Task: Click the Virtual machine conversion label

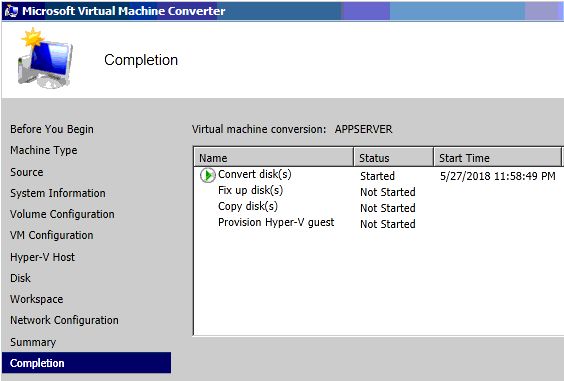Action: click(259, 129)
